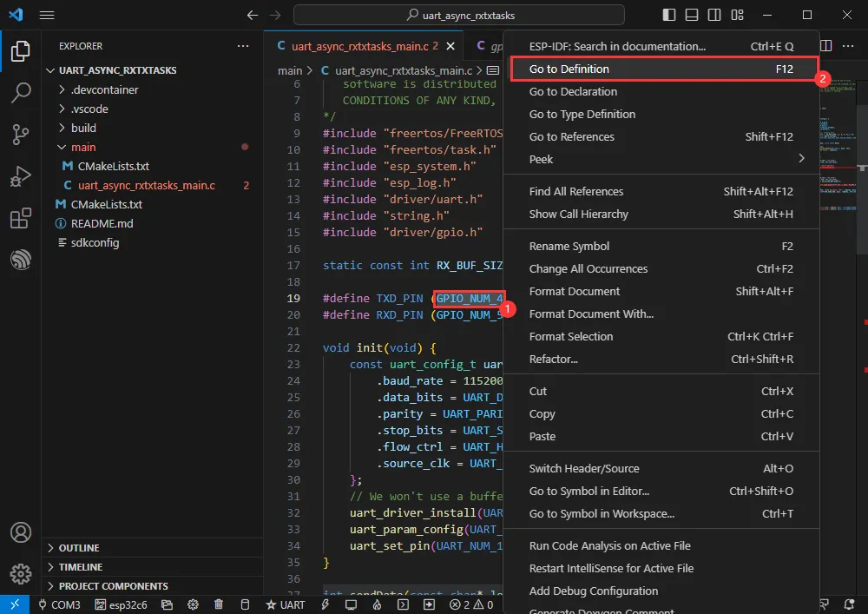Open Source Control in the Activity Bar
This screenshot has width=868, height=614.
[20, 133]
